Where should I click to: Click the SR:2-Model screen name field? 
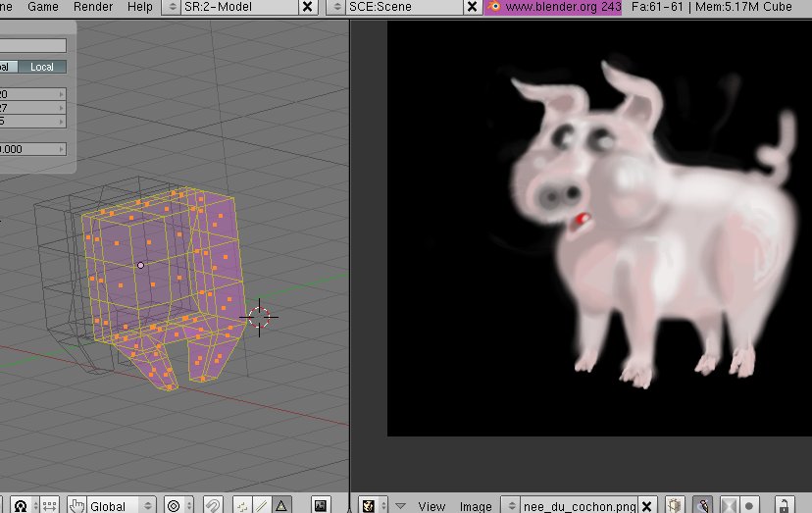(x=239, y=7)
